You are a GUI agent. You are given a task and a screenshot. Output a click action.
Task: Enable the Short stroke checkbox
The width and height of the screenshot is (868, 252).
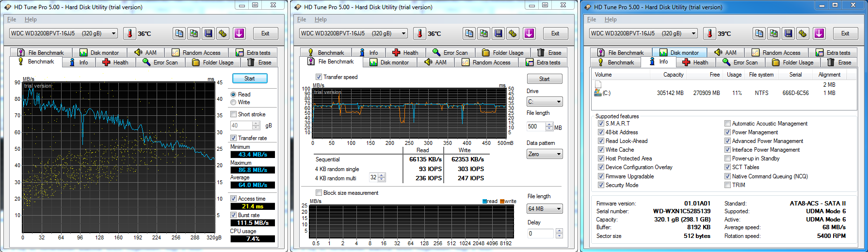[234, 114]
